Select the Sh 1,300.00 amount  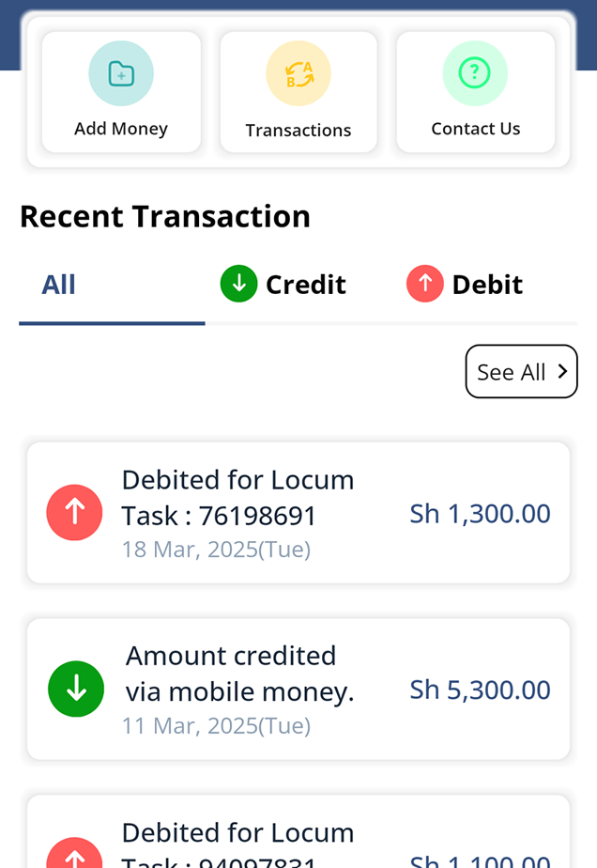481,514
